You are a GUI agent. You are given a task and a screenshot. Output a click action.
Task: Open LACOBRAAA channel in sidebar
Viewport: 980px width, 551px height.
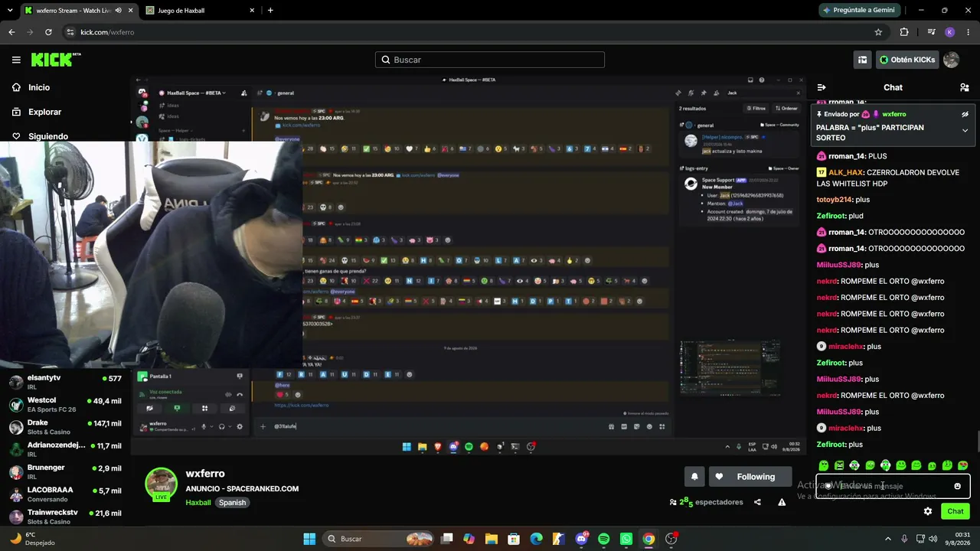click(65, 494)
